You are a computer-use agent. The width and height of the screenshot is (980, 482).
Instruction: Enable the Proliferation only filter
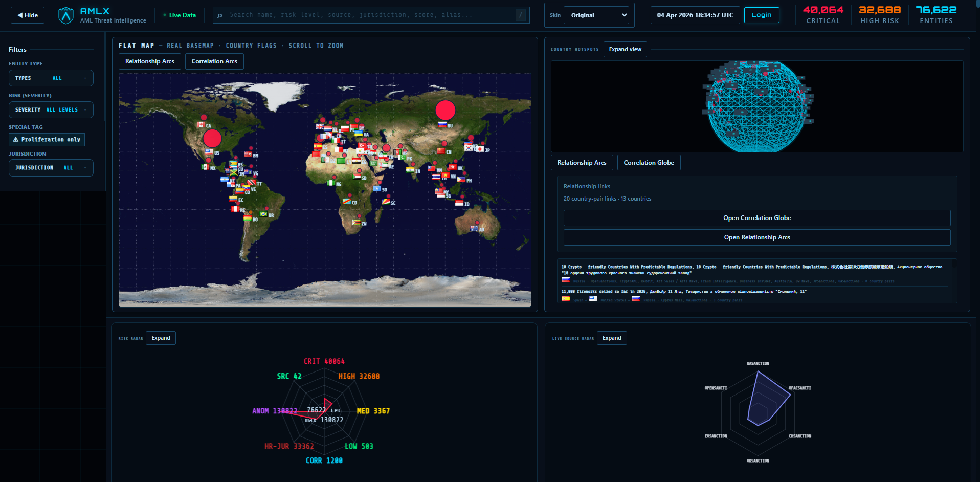click(47, 139)
